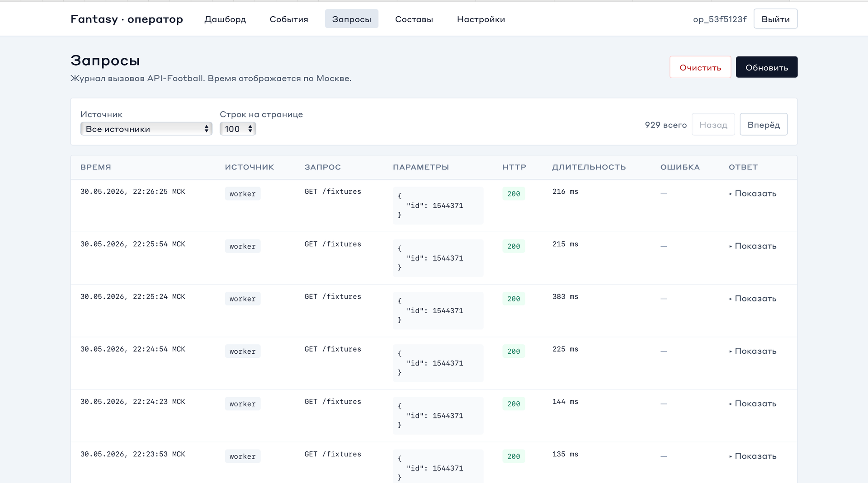
Task: Show response for the 22:23:53 request
Action: click(x=753, y=456)
